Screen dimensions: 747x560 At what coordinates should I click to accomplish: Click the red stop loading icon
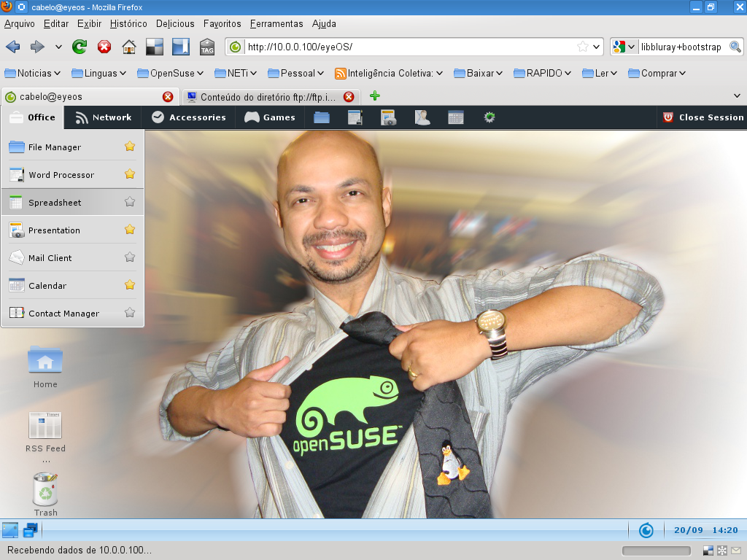click(104, 47)
